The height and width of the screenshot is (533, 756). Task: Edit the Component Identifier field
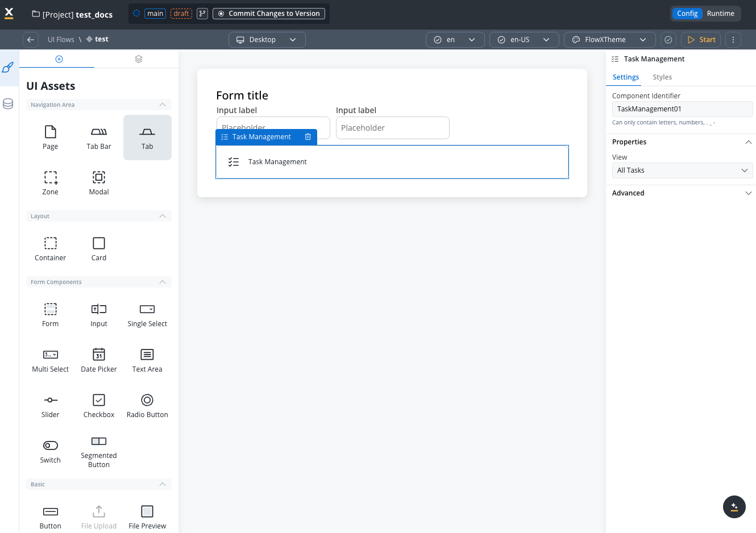pyautogui.click(x=682, y=109)
